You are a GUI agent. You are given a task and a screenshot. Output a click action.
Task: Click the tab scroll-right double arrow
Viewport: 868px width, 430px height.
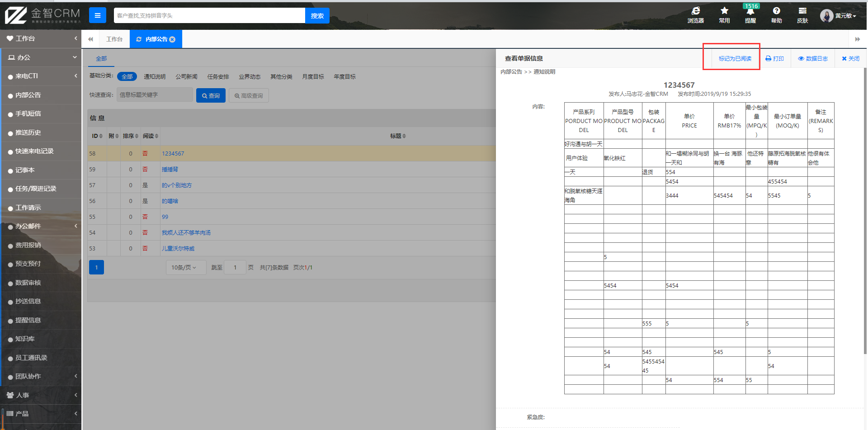[858, 39]
